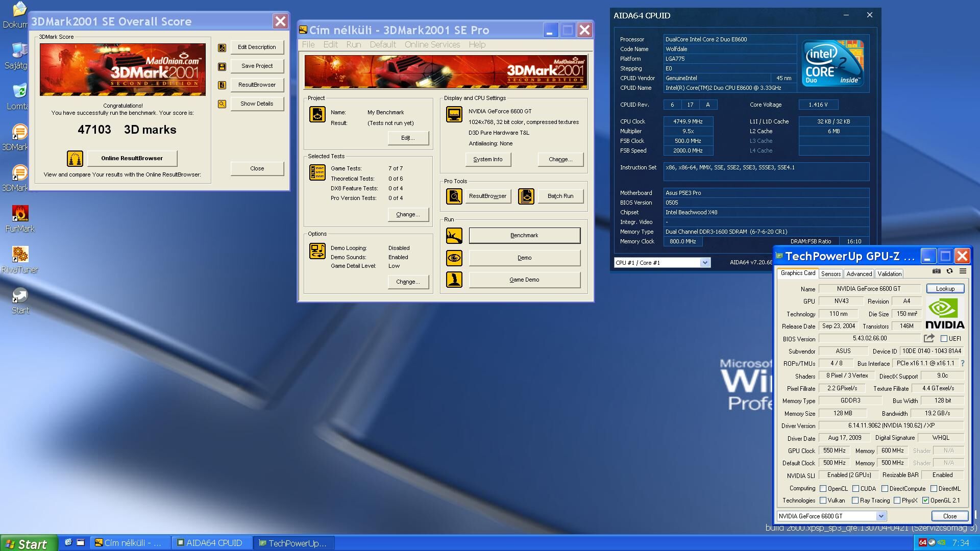The width and height of the screenshot is (980, 551).
Task: Click the GPU-Z Name field value
Action: (x=869, y=289)
